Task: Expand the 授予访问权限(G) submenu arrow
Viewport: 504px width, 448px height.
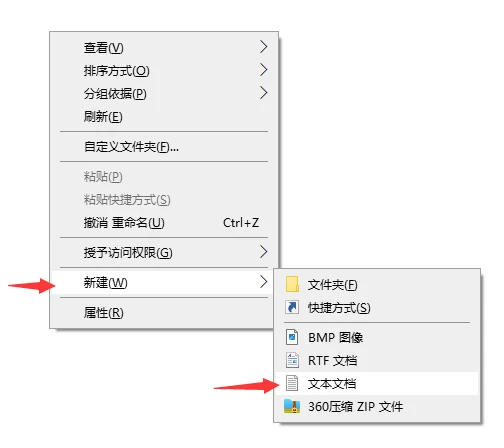Action: [x=264, y=252]
